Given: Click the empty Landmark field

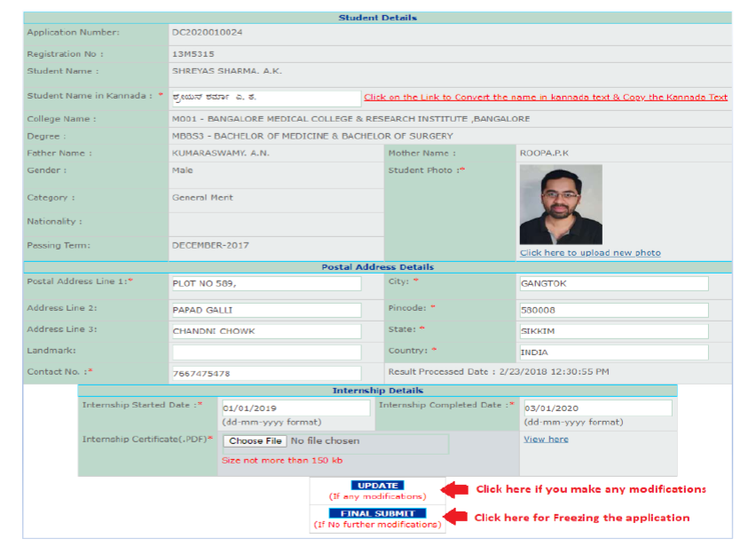Looking at the screenshot, I should coord(266,353).
